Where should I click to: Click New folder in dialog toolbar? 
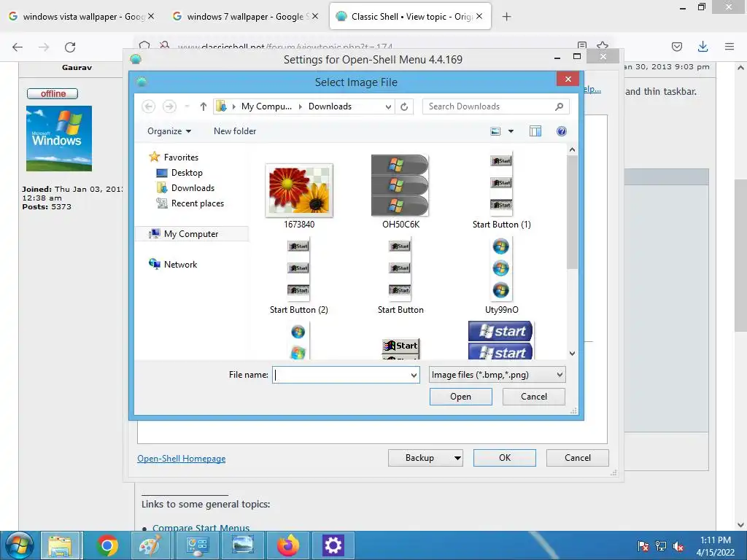[x=235, y=131]
